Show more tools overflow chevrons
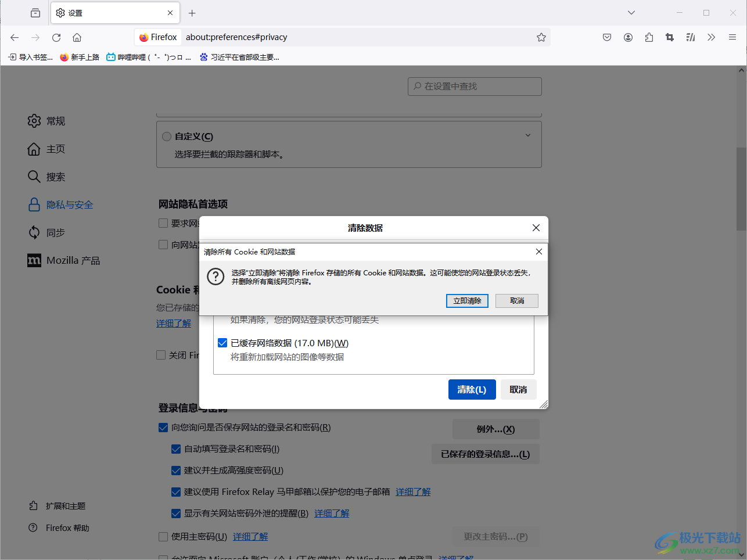The height and width of the screenshot is (560, 747). coord(712,37)
